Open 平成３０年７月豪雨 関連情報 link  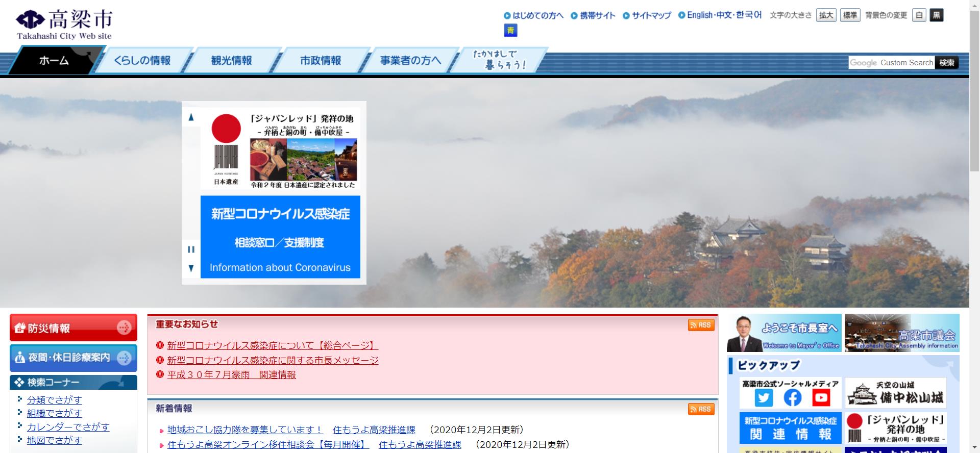click(231, 374)
